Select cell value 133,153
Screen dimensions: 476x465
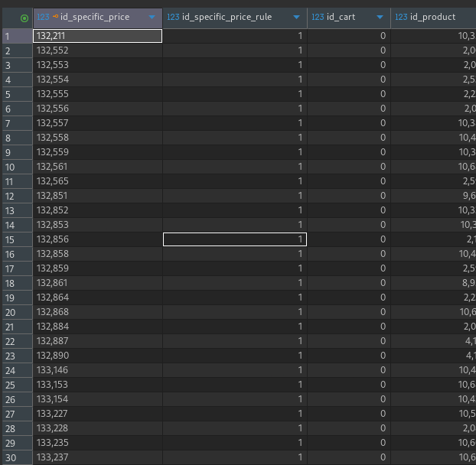(98, 385)
